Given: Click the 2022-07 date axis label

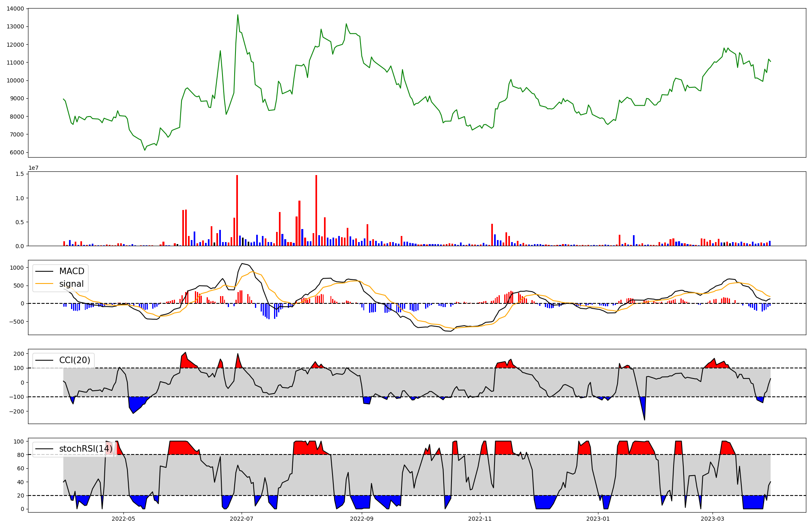Looking at the screenshot, I should click(242, 519).
